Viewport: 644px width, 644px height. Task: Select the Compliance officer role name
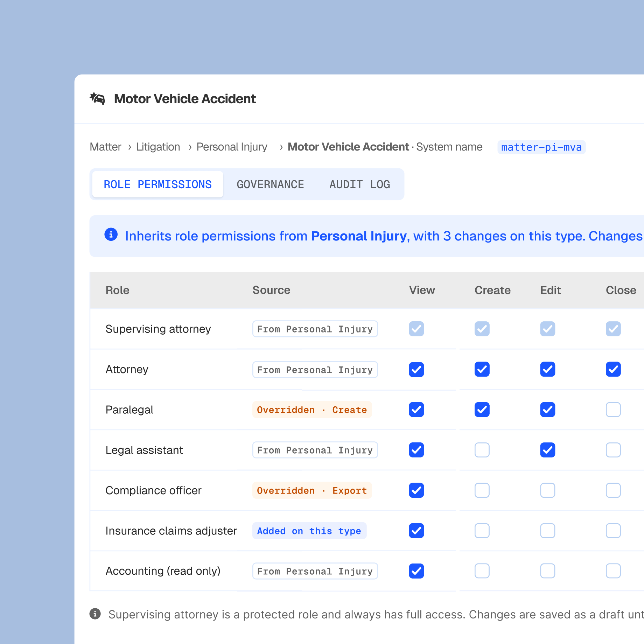pyautogui.click(x=153, y=490)
